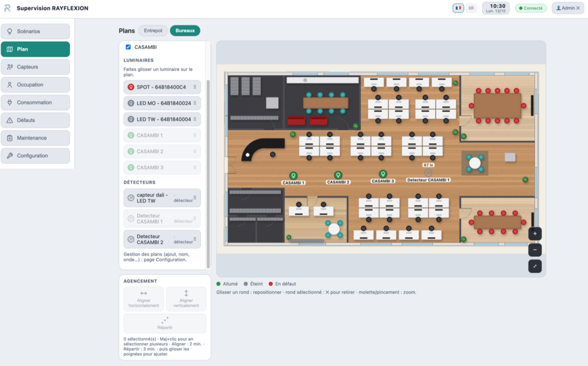Click the red fault icon on SPOT
The image size is (588, 366).
click(x=131, y=87)
